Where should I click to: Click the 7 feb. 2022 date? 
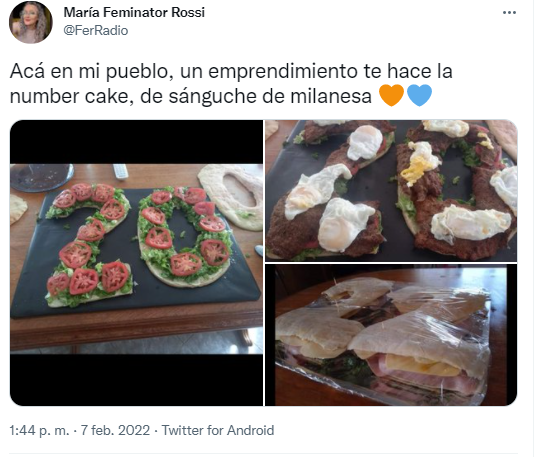tap(115, 430)
